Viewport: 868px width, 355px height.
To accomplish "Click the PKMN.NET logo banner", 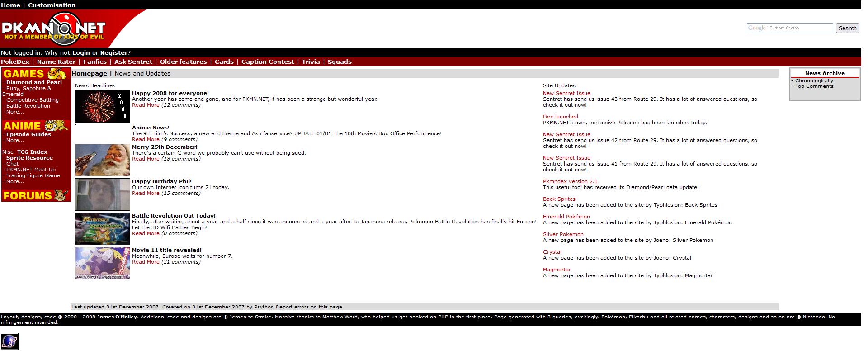I will [x=54, y=28].
